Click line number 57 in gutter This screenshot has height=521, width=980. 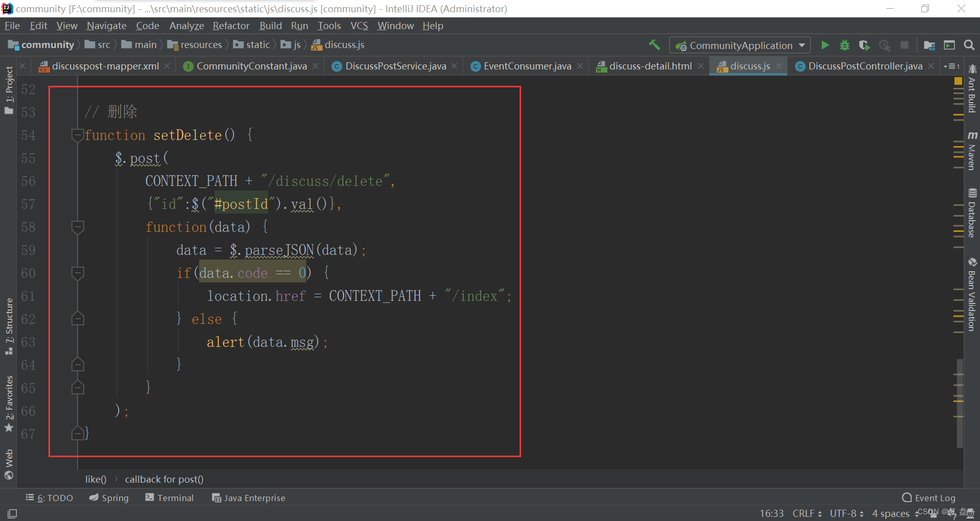pyautogui.click(x=28, y=204)
